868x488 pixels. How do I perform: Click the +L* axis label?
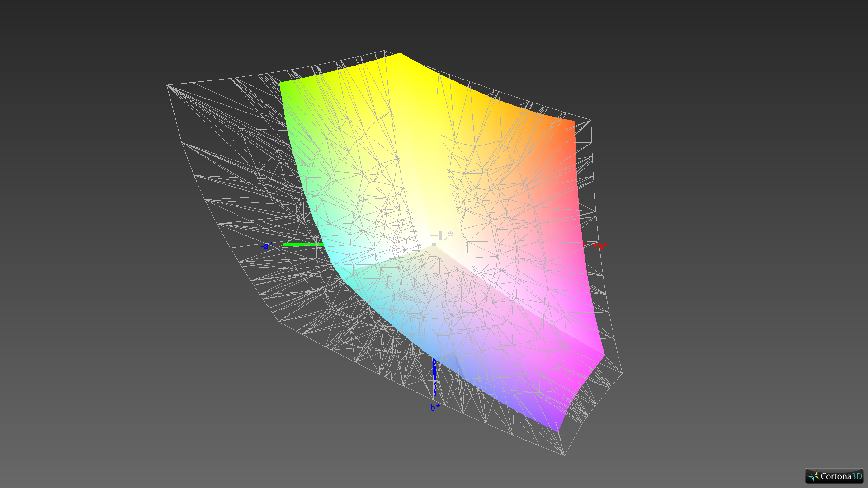click(x=442, y=235)
